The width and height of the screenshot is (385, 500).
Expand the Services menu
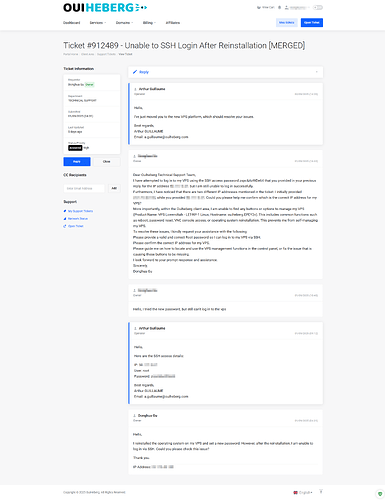click(x=98, y=23)
